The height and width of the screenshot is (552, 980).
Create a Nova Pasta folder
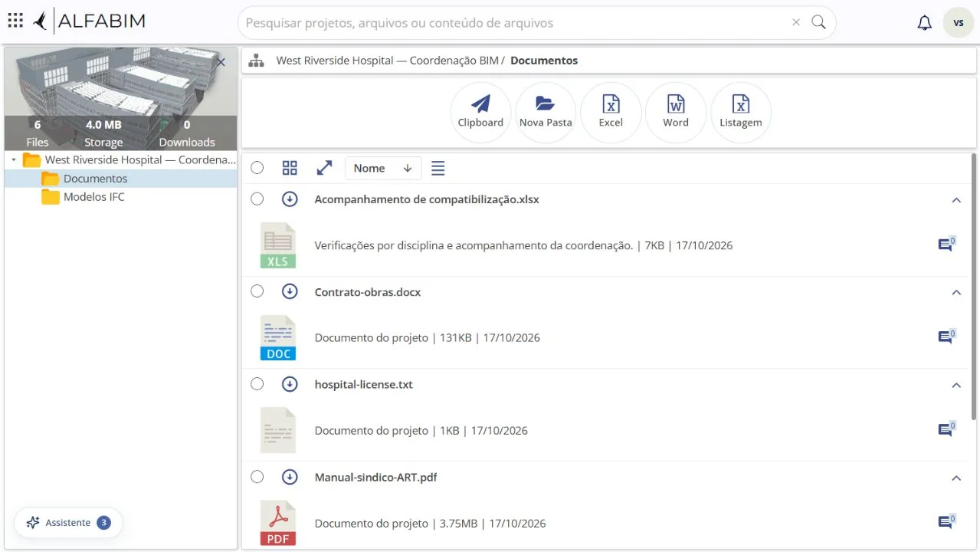click(x=546, y=113)
